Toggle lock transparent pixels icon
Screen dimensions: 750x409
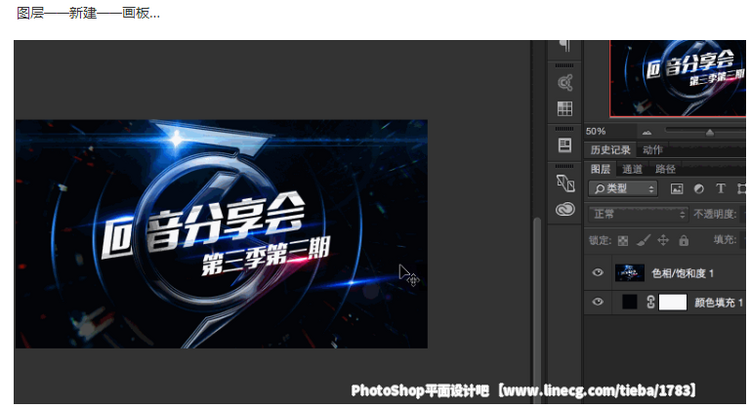[623, 241]
